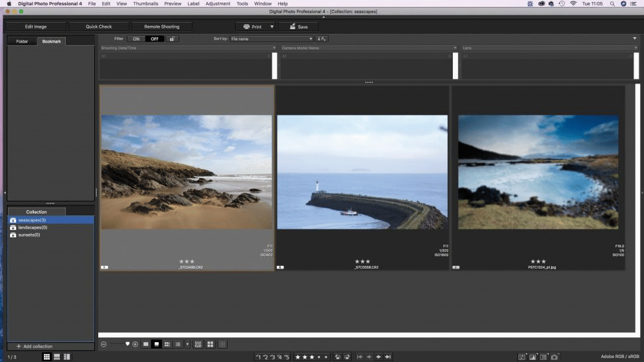Jump to the last image arrow

pos(388,357)
